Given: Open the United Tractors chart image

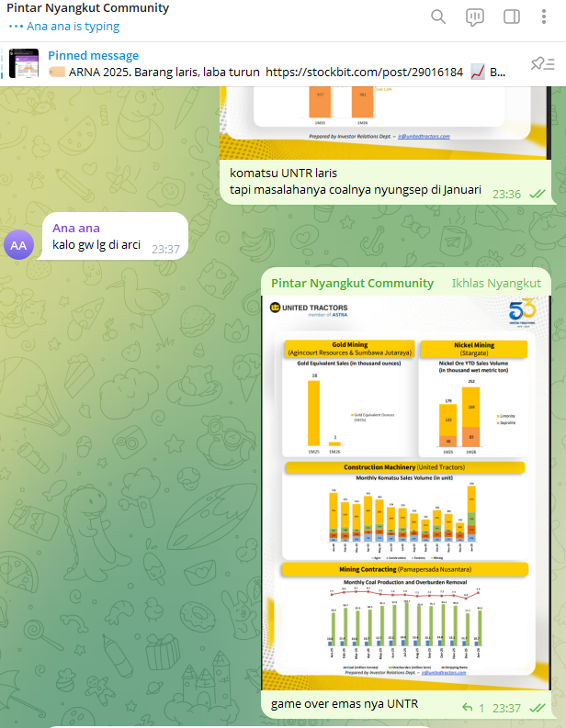Looking at the screenshot, I should (x=406, y=492).
